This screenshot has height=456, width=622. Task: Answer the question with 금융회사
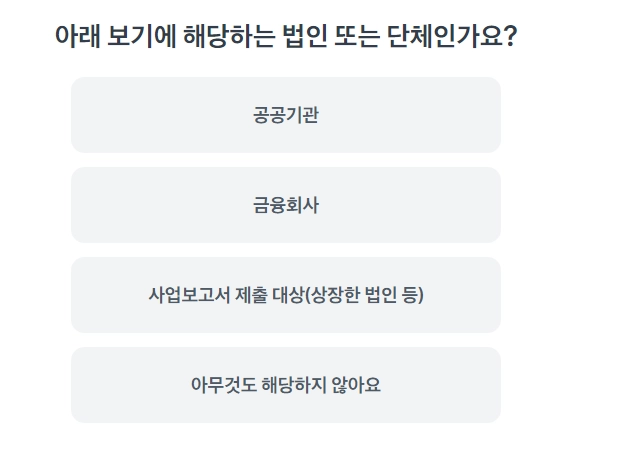(x=285, y=205)
